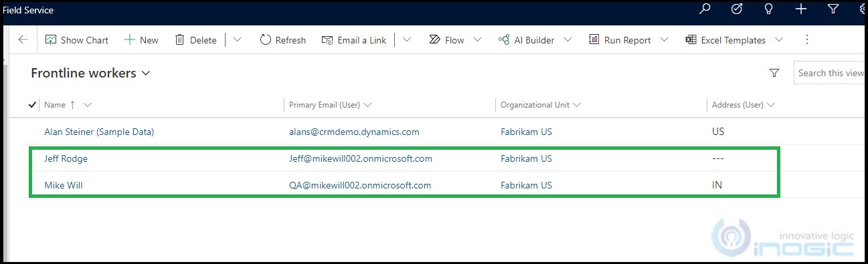The height and width of the screenshot is (264, 868).
Task: Open Fabrikam US in Alan Steiner row
Action: [x=526, y=132]
